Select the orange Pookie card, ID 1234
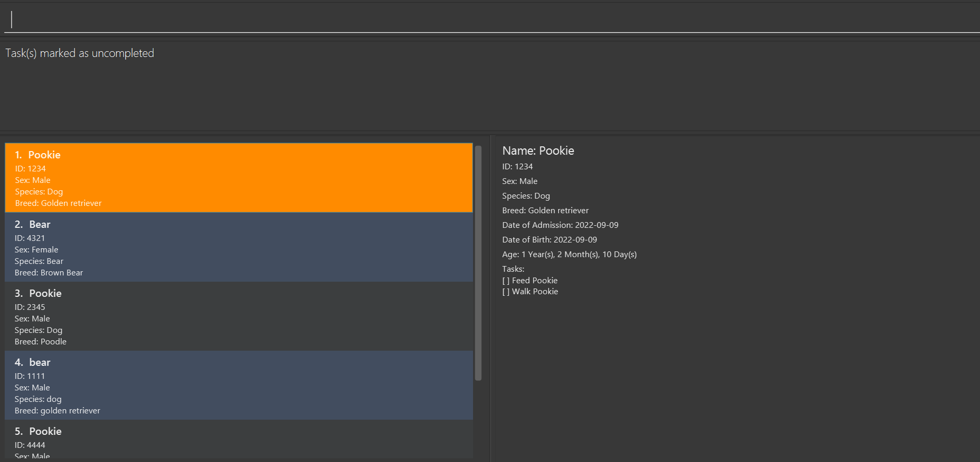Screen dimensions: 980x462 pyautogui.click(x=239, y=178)
